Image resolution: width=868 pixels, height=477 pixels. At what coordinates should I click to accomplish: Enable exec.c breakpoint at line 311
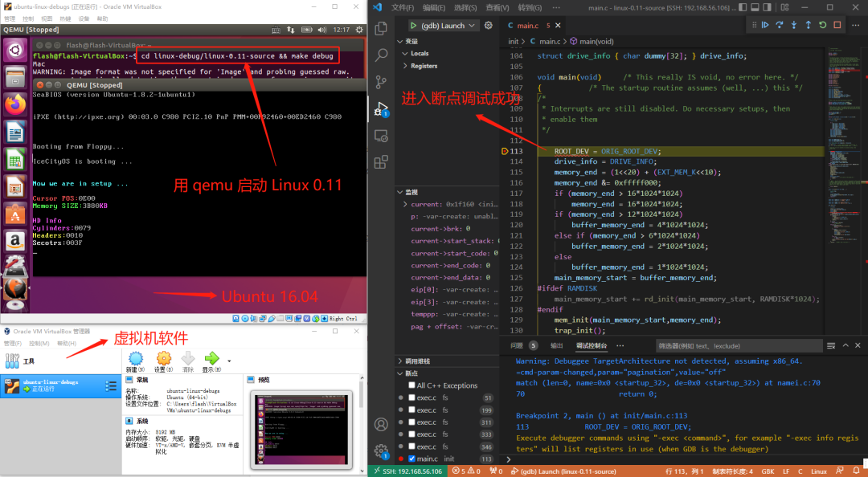pyautogui.click(x=411, y=422)
